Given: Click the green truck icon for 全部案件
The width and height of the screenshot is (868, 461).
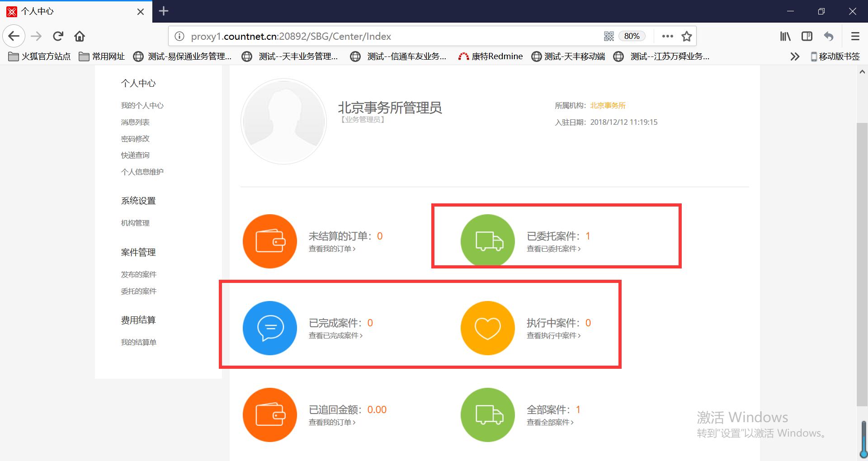Looking at the screenshot, I should point(488,415).
